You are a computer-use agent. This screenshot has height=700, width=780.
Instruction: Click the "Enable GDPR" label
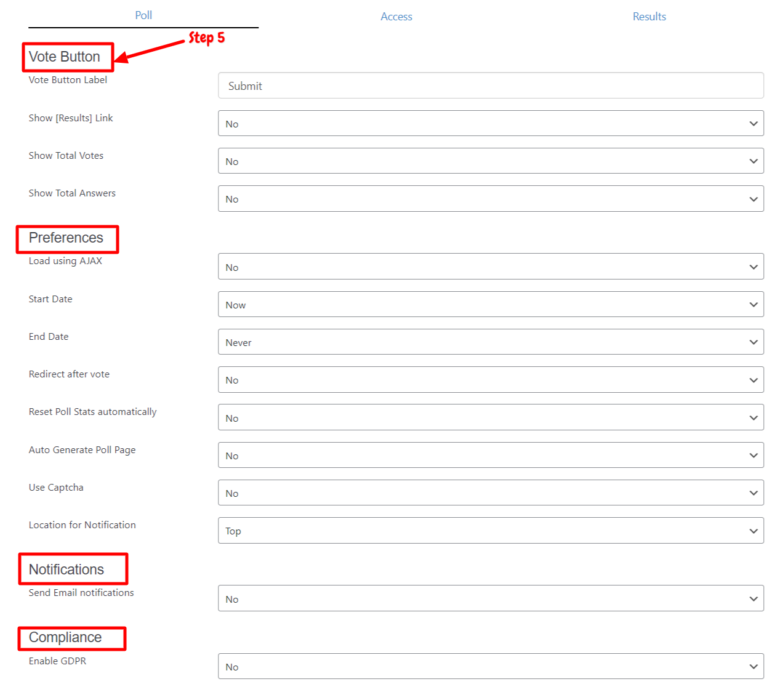click(x=57, y=661)
